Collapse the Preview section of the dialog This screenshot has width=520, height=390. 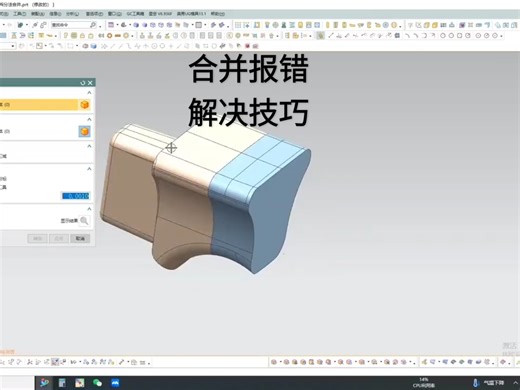click(x=89, y=209)
